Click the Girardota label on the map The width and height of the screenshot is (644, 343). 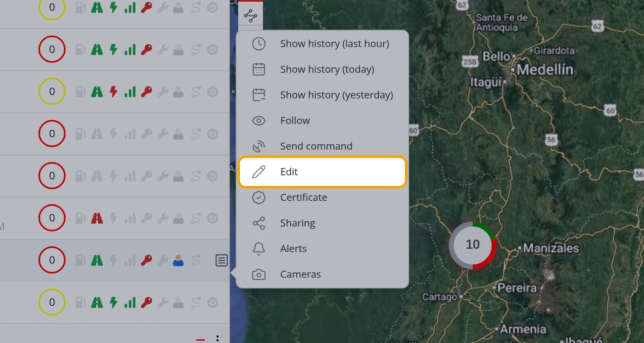coord(554,50)
